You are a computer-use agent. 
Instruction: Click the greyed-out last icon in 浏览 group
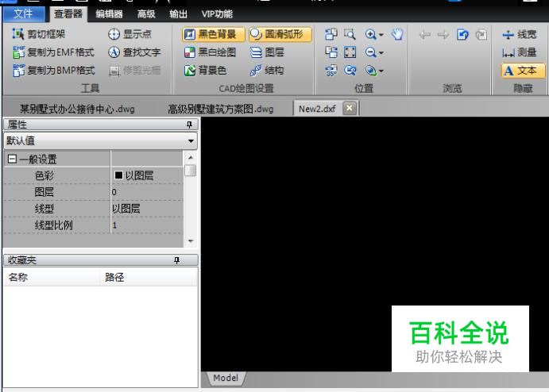point(481,34)
